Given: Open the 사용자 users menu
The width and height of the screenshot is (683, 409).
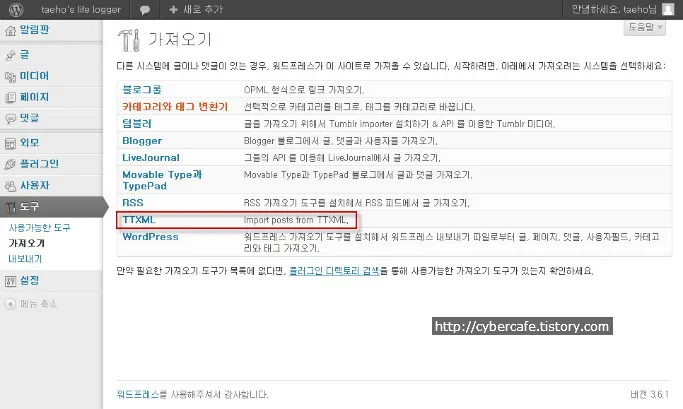Looking at the screenshot, I should [34, 185].
